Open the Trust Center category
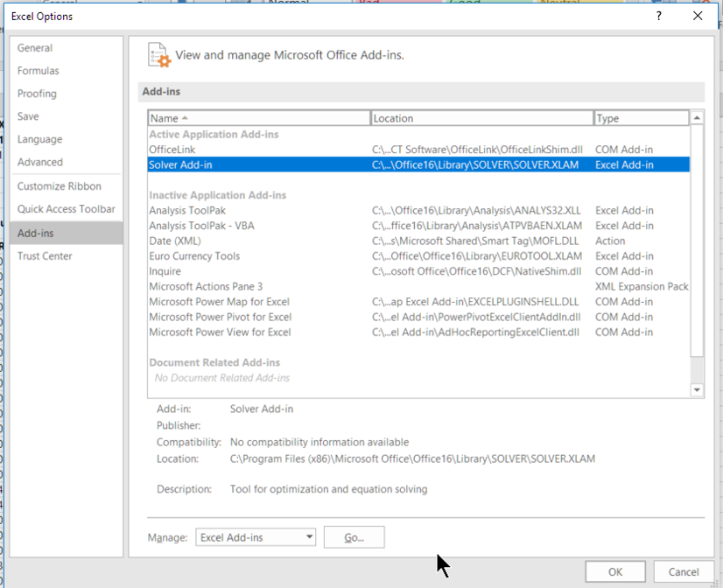 (67, 256)
